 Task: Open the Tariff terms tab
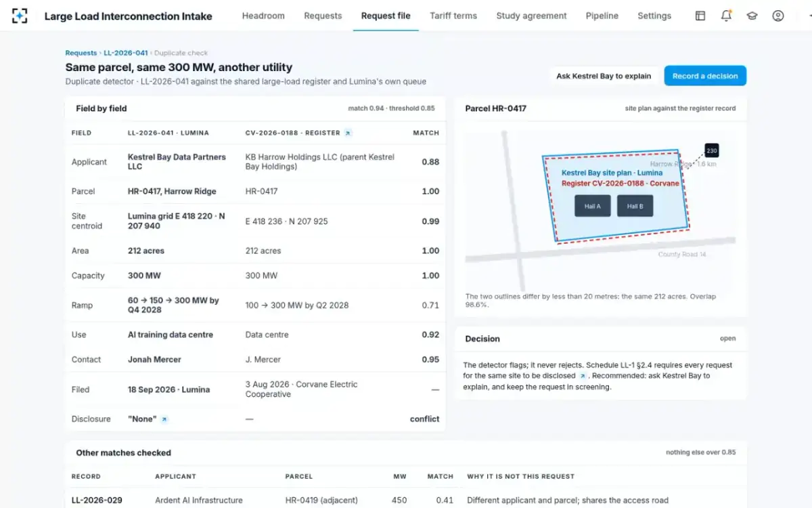[x=453, y=16]
